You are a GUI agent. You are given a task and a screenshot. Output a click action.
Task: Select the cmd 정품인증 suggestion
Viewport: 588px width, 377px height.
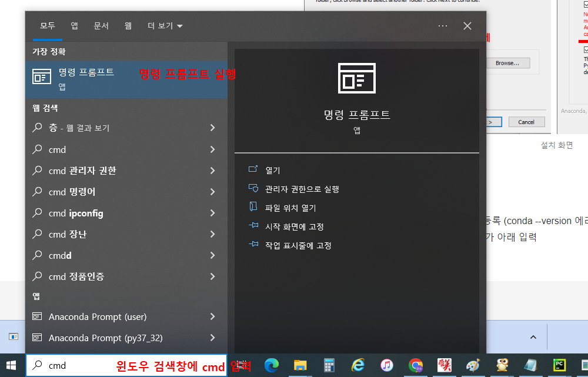pyautogui.click(x=76, y=276)
